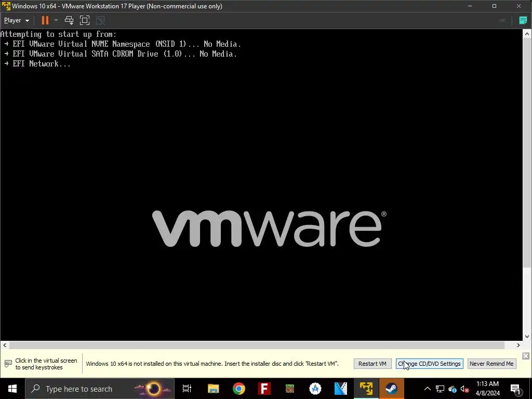Open File Explorer from the taskbar
The image size is (532, 399).
[214, 389]
